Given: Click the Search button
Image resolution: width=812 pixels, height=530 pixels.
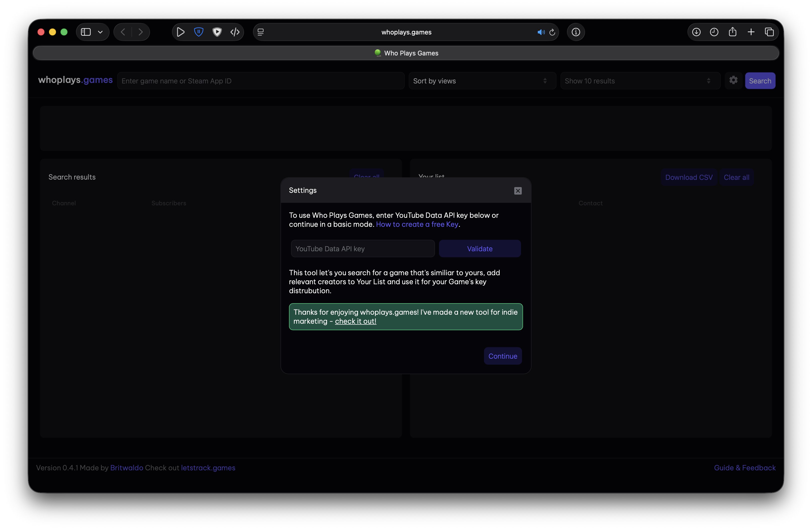Looking at the screenshot, I should 760,81.
